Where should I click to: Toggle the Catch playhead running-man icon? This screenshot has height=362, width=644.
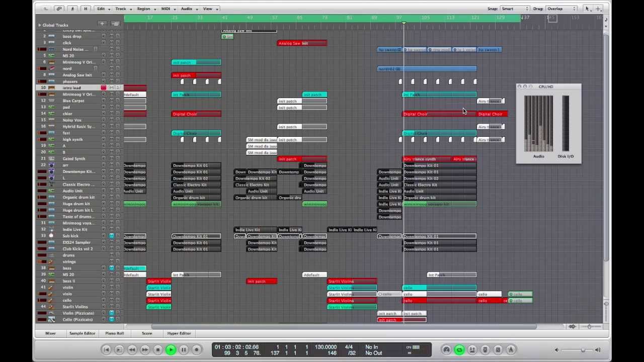pyautogui.click(x=72, y=9)
